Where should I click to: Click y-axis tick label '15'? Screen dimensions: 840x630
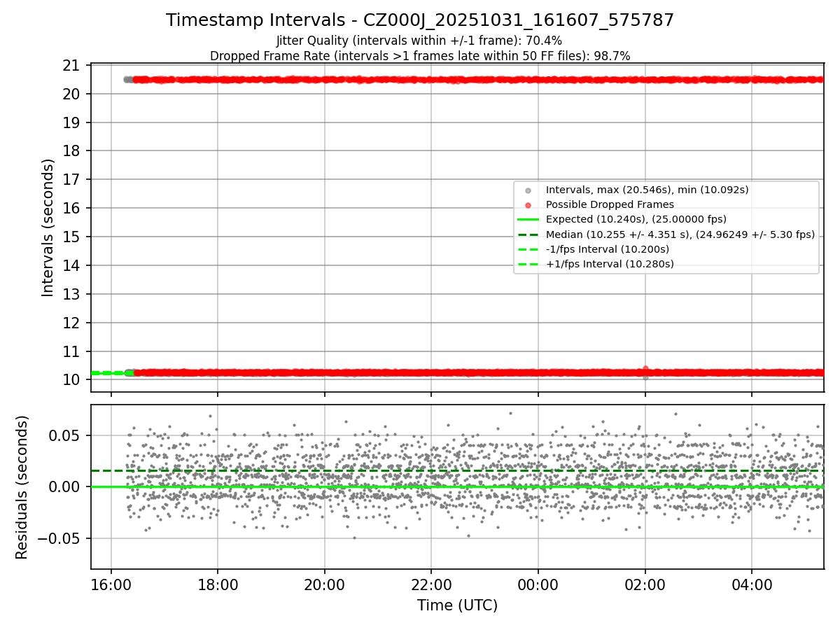coord(73,237)
